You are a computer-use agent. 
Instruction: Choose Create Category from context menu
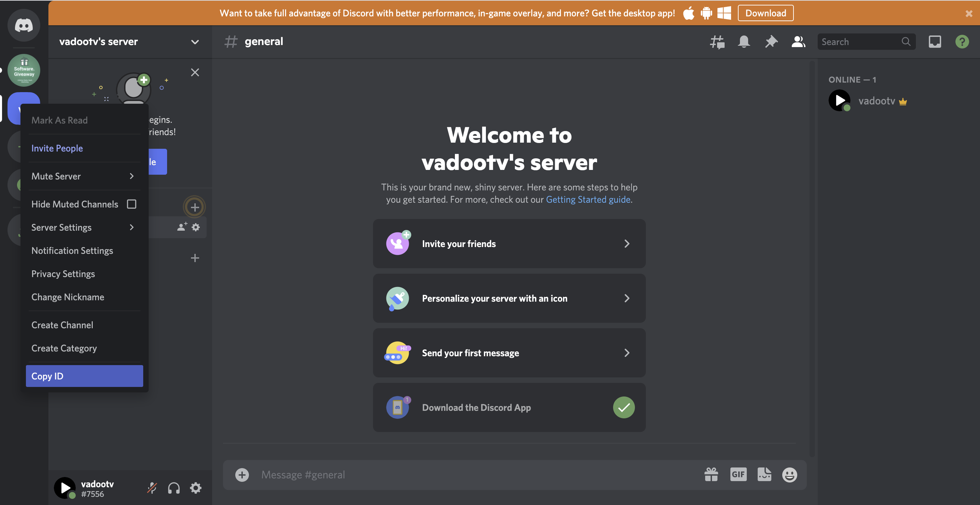click(84, 348)
